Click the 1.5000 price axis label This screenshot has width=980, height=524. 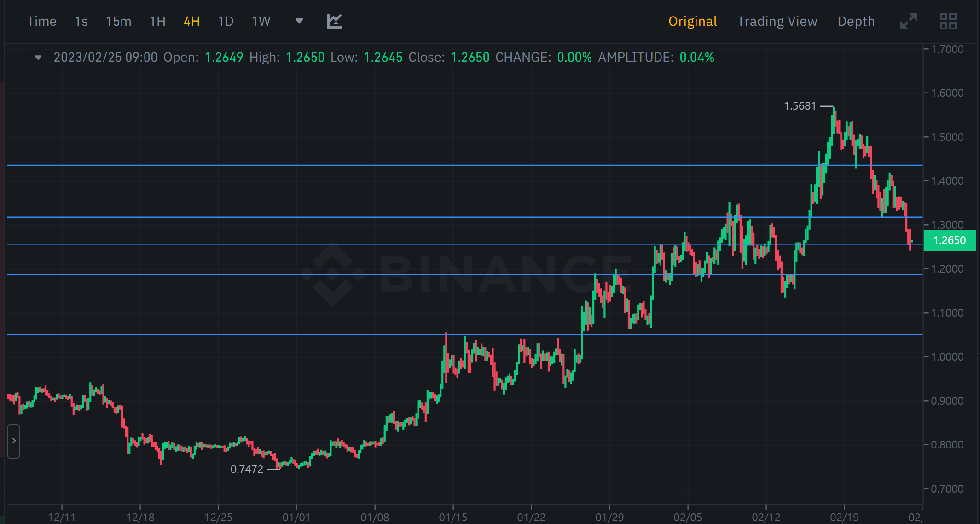tap(947, 137)
